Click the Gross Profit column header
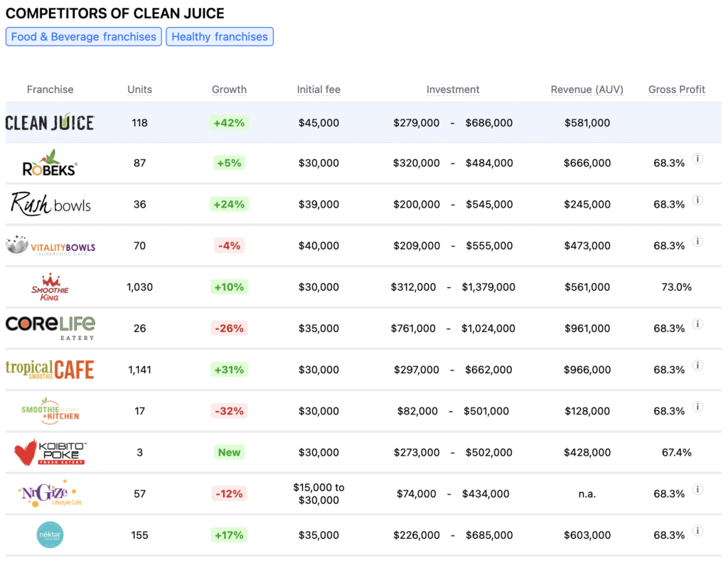Screen dimensions: 728x563 coord(677,89)
